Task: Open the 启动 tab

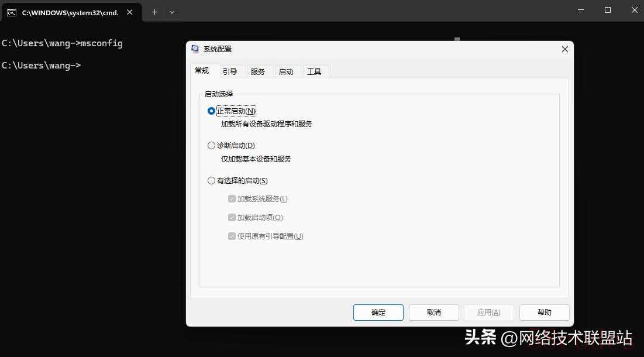Action: coord(286,71)
